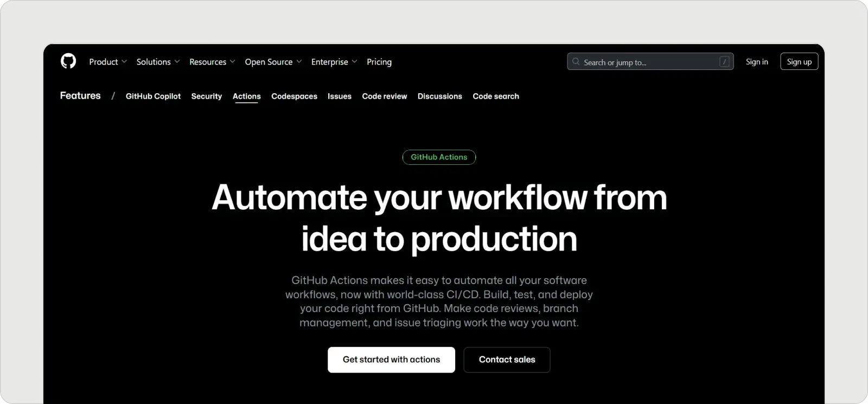
Task: Go to the Pricing page
Action: click(x=379, y=62)
